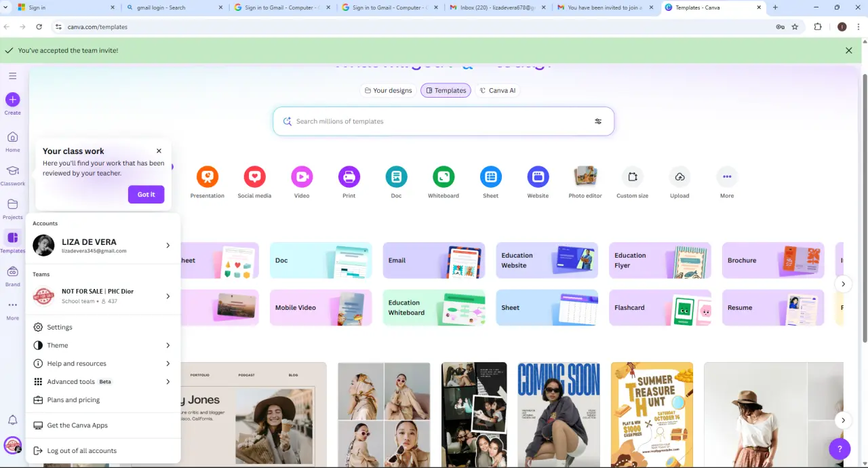This screenshot has width=868, height=468.
Task: Open the Photo editor
Action: 585,182
